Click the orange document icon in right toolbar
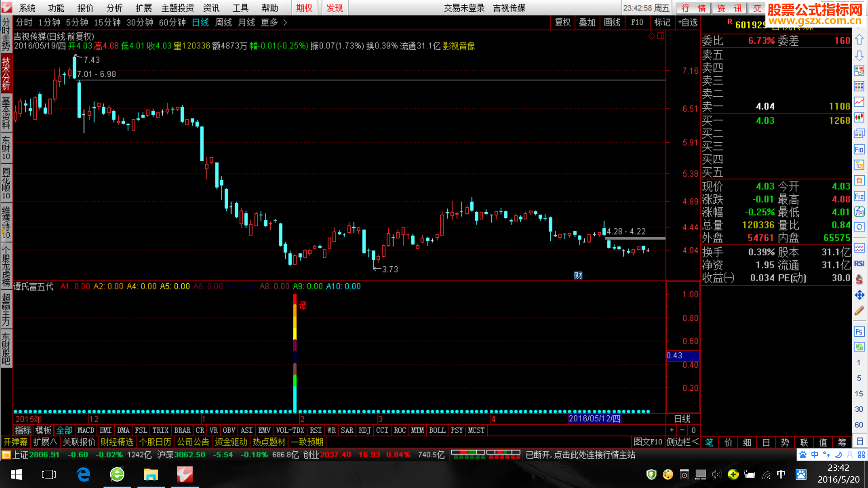868x488 pixels. pyautogui.click(x=859, y=180)
